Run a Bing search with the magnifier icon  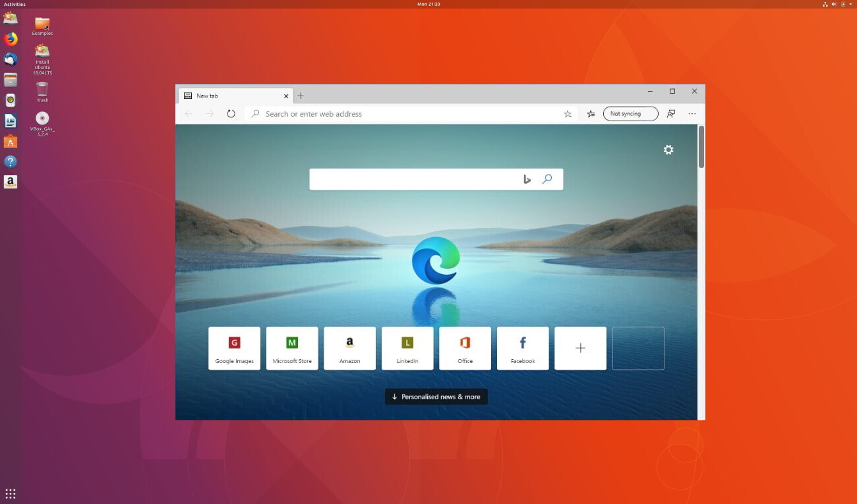click(547, 179)
